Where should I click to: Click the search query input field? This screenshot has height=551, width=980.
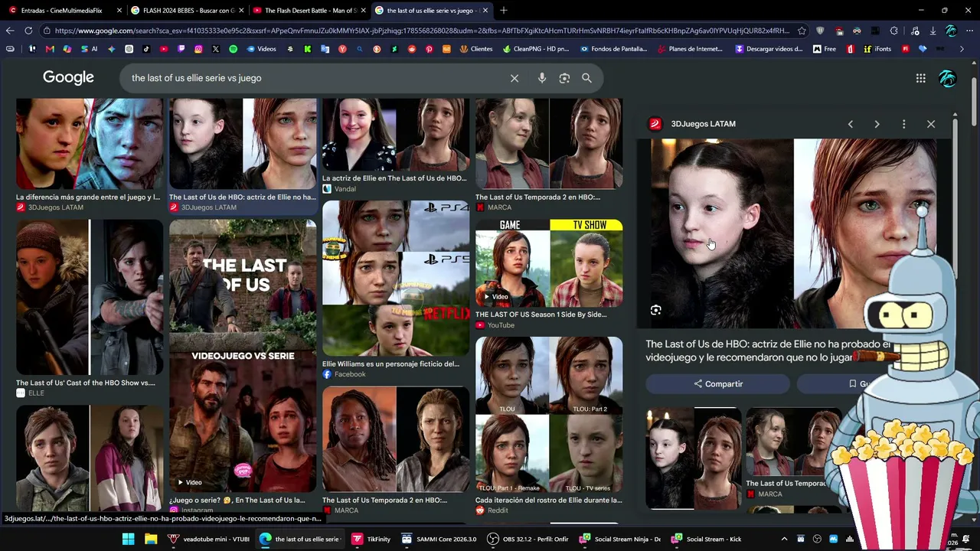pos(314,78)
